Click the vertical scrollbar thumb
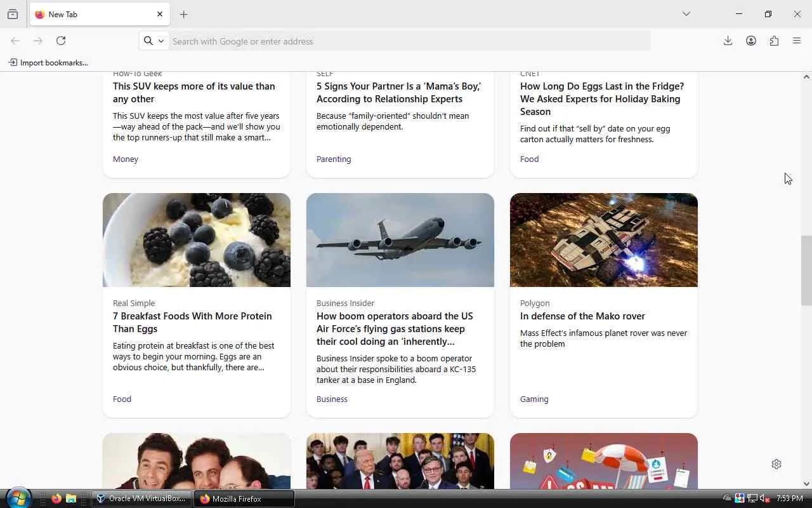This screenshot has width=812, height=508. (806, 270)
